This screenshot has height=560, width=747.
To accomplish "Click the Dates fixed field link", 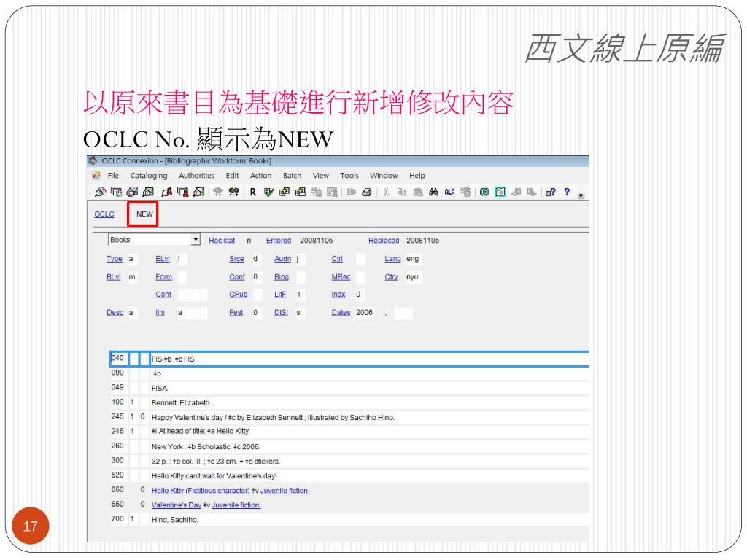I will (341, 312).
